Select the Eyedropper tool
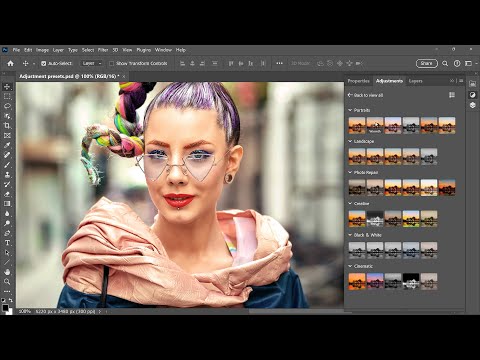The image size is (480, 360). 7,145
